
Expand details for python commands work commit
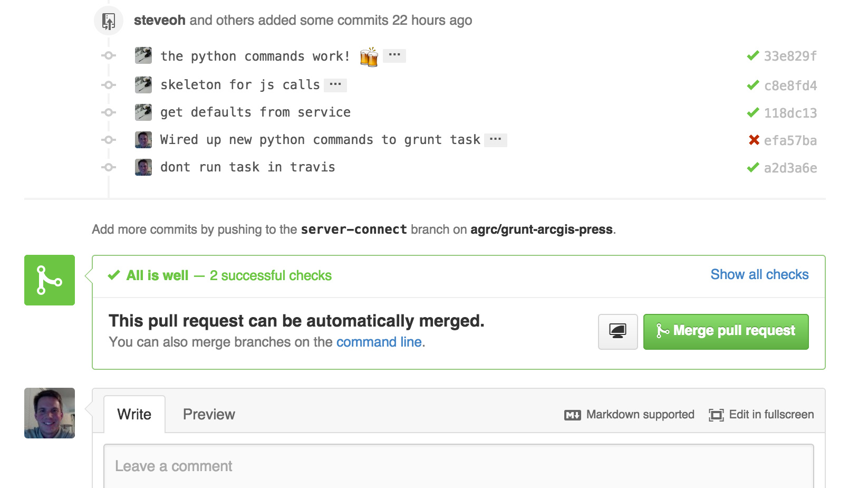pyautogui.click(x=394, y=55)
